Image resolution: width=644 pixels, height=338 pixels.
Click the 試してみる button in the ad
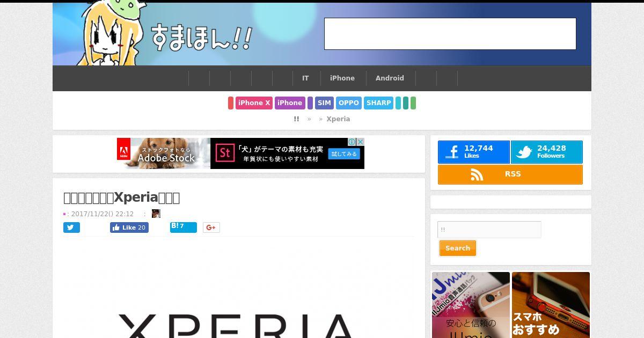point(344,153)
